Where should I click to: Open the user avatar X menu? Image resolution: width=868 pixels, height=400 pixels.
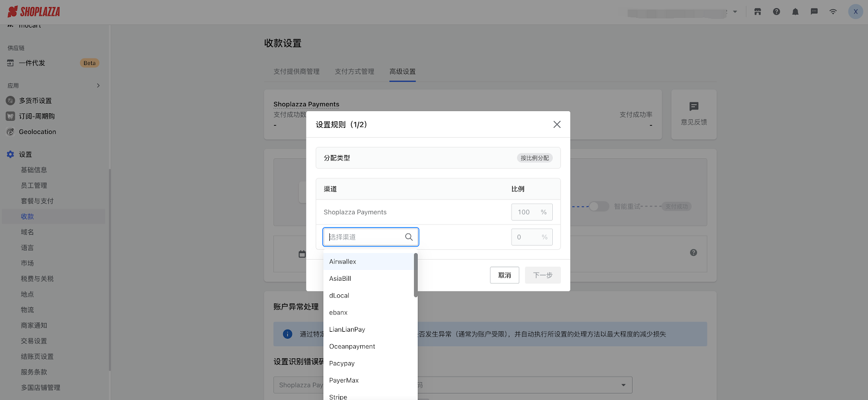coord(856,11)
